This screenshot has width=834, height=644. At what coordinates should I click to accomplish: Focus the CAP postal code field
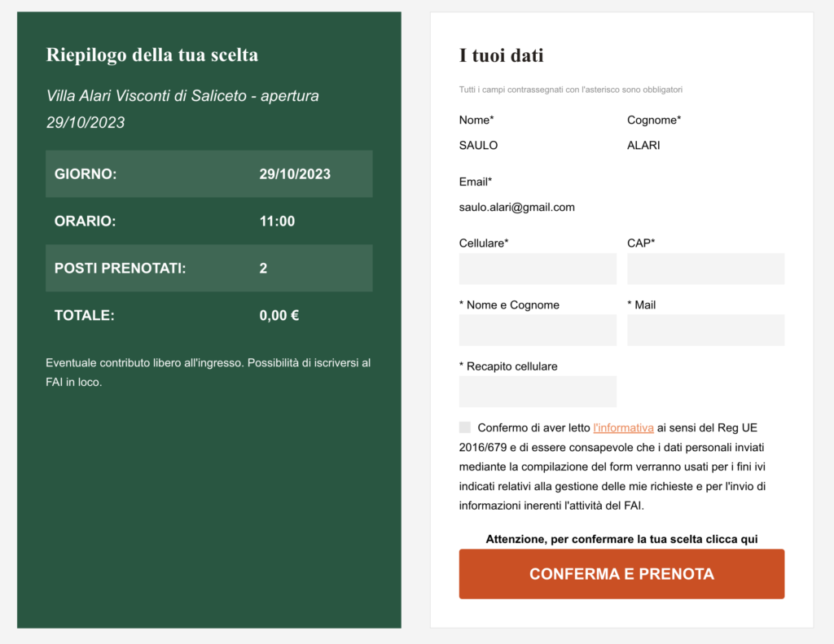click(705, 269)
